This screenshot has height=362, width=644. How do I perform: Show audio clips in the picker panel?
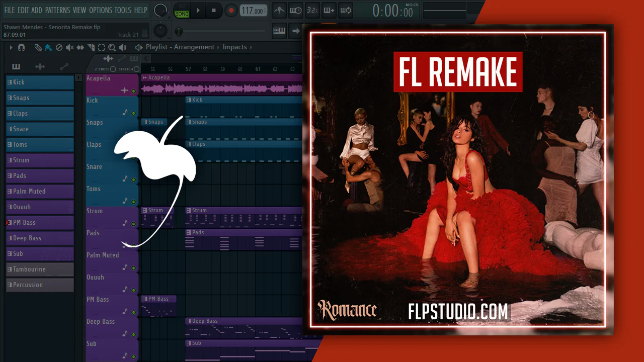pos(40,66)
